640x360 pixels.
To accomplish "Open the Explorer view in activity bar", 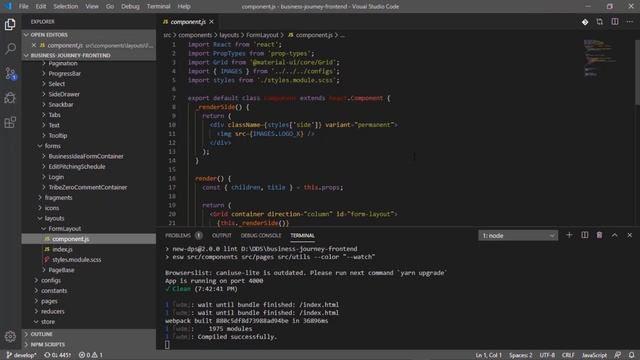I will coord(10,24).
